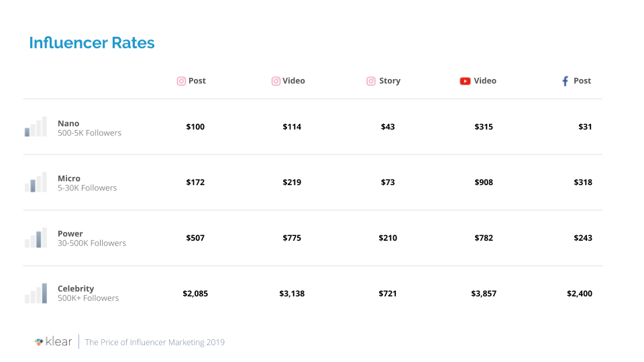
Task: Click the YouTube play icon
Action: [465, 81]
